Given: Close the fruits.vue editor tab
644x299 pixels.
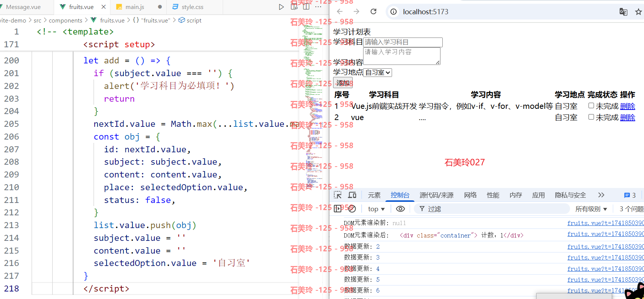Looking at the screenshot, I should click(x=104, y=7).
